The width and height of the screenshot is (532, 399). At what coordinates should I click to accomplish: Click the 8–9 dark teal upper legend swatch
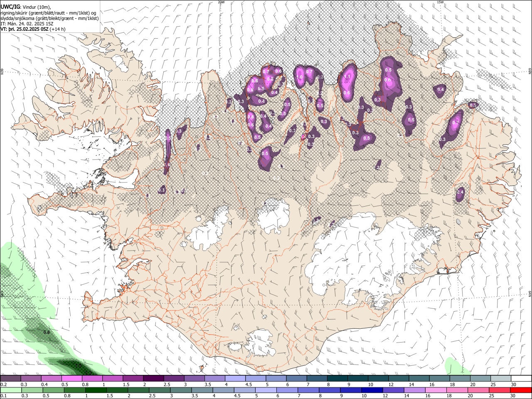[x=337, y=378]
